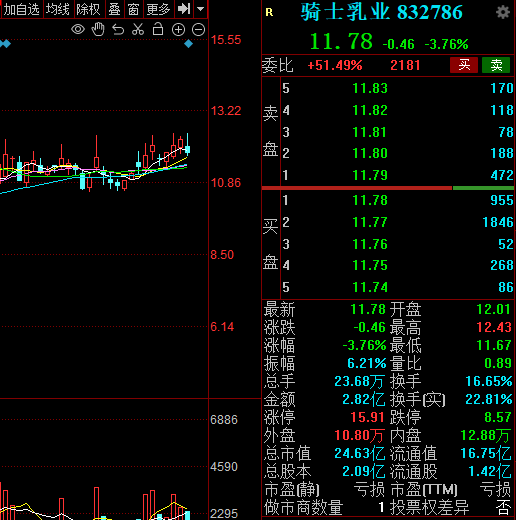Expand the toolbar dropdown arrow
The height and width of the screenshot is (520, 516).
click(200, 9)
